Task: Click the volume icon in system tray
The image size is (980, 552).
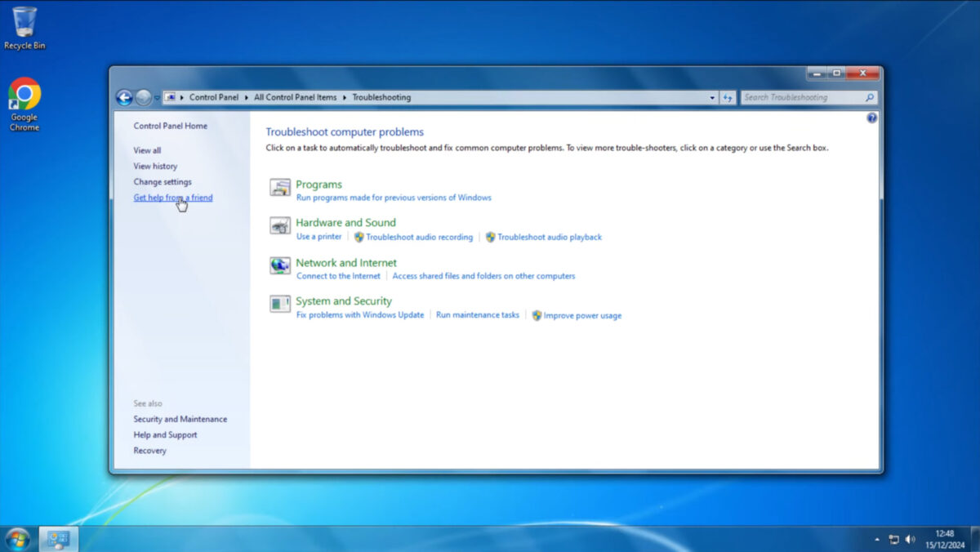Action: 910,539
